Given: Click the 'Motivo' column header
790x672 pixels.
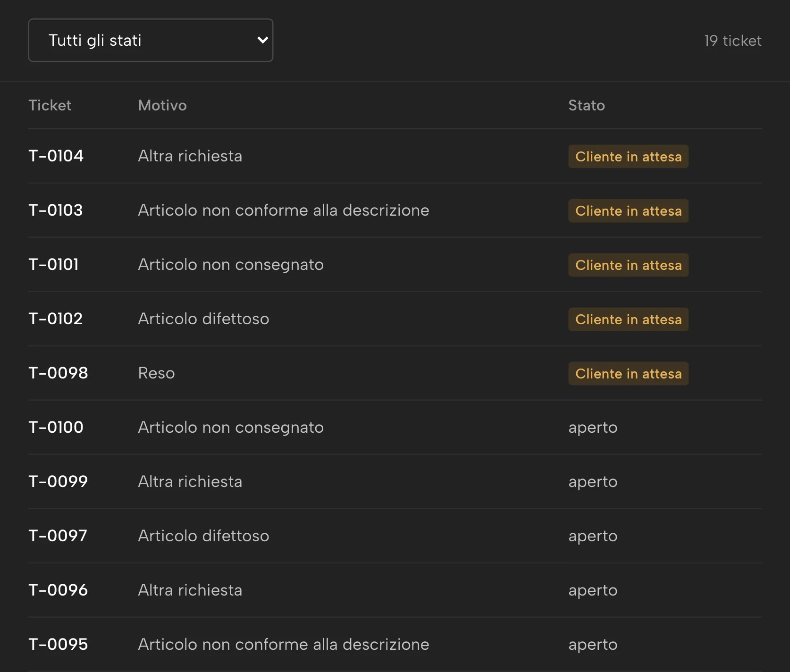Looking at the screenshot, I should point(162,105).
